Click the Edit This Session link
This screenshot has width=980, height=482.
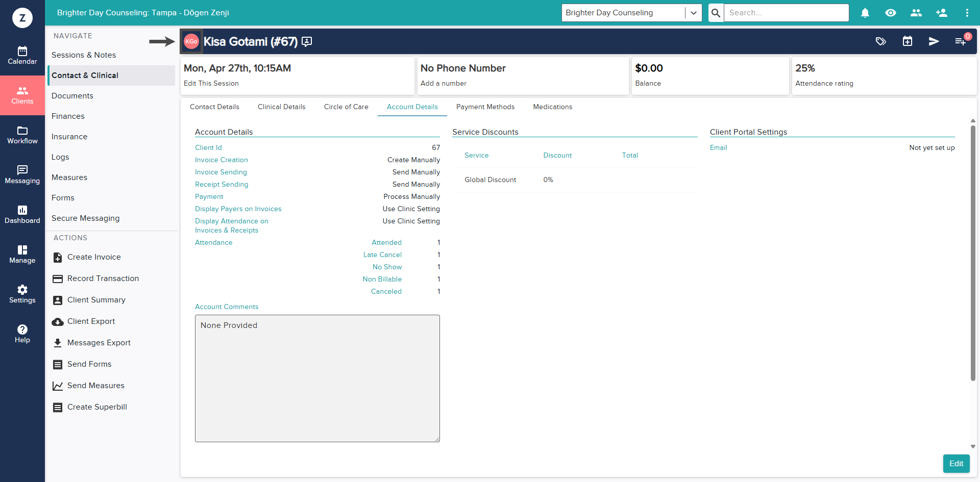tap(211, 83)
